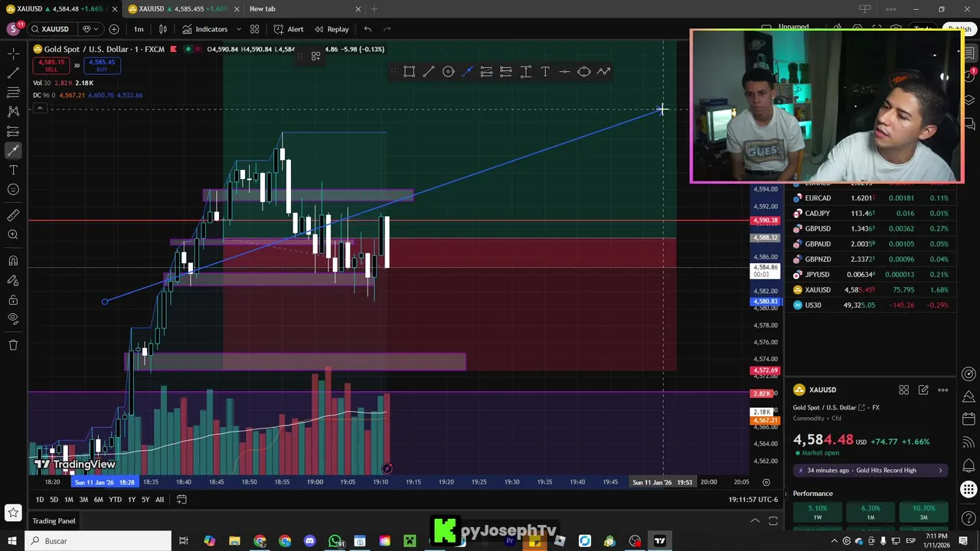980x551 pixels.
Task: Select the zoom-in magnifier tool
Action: point(13,235)
